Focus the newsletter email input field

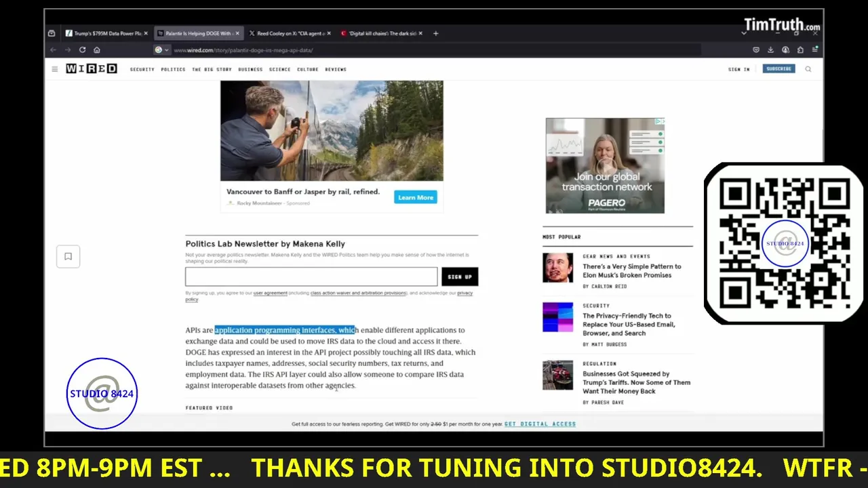[x=311, y=277]
